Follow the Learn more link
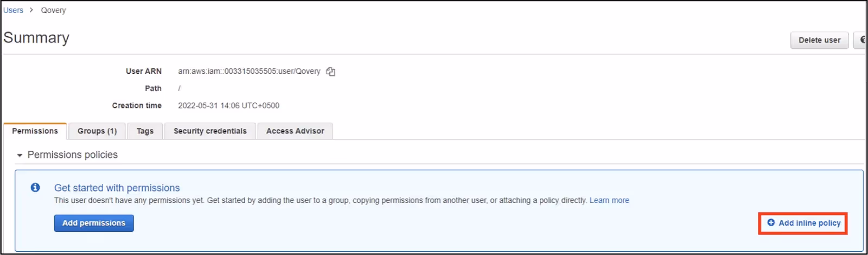Viewport: 868px width, 255px height. click(x=609, y=200)
